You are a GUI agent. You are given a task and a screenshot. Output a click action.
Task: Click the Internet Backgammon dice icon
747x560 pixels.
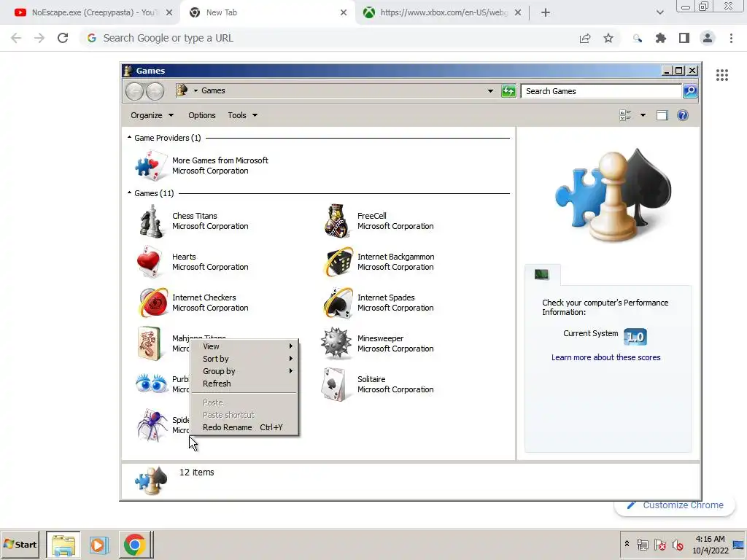(338, 262)
